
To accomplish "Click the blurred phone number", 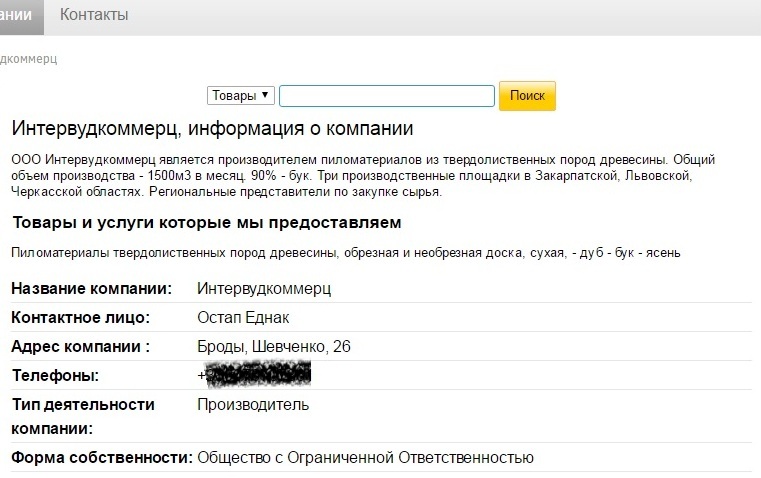I will [257, 375].
